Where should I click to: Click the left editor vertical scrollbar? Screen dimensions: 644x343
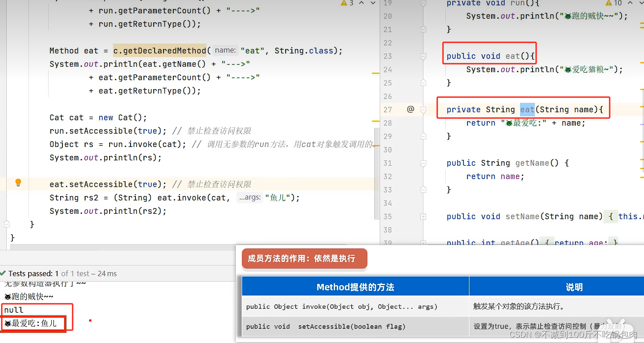(x=377, y=174)
